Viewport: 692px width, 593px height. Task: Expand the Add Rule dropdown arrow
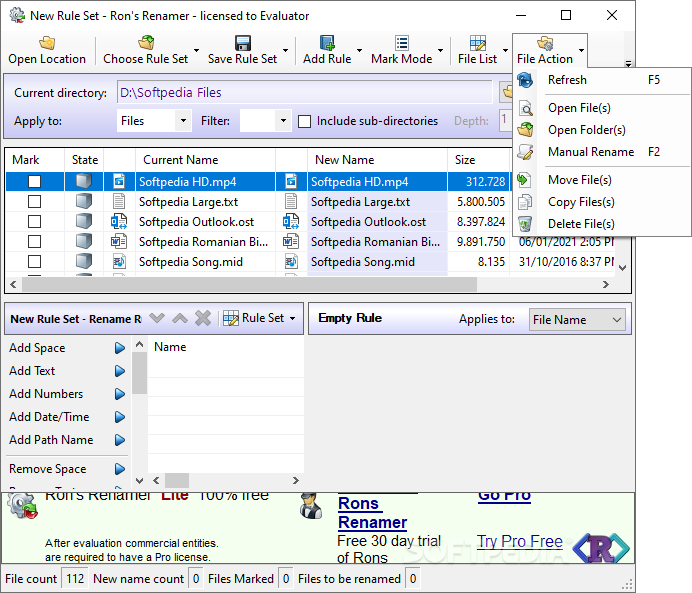359,50
